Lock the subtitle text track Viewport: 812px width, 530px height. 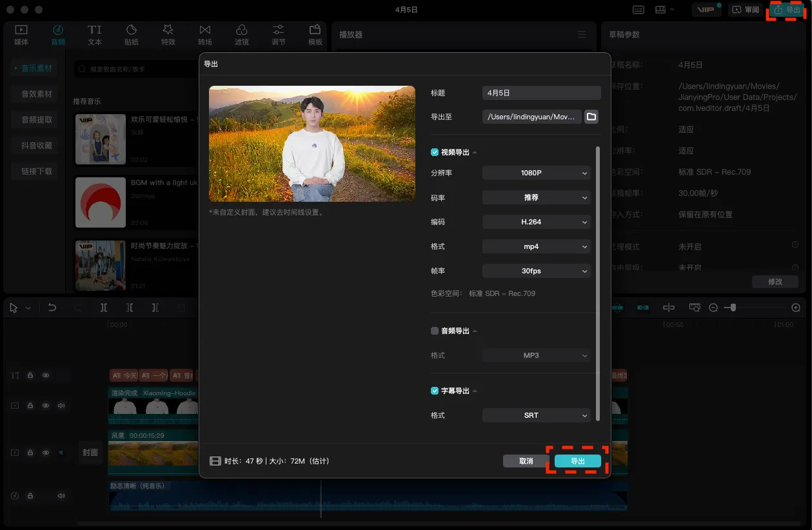pyautogui.click(x=30, y=375)
